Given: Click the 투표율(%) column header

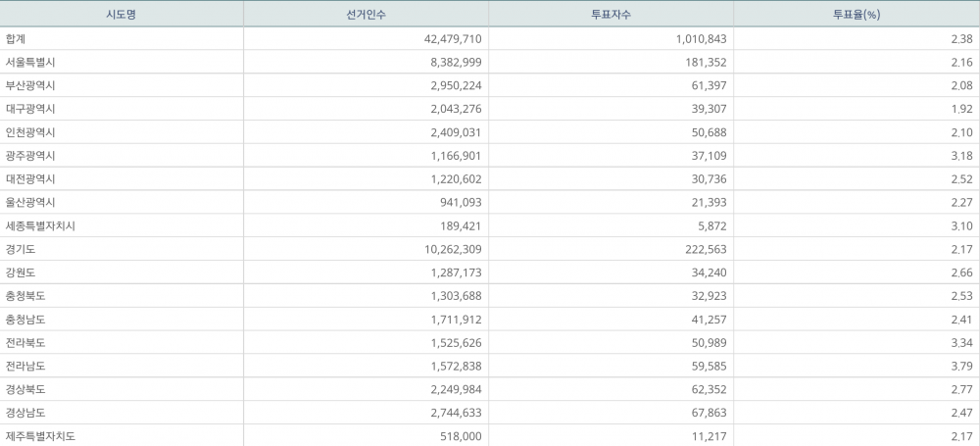Looking at the screenshot, I should point(855,14).
